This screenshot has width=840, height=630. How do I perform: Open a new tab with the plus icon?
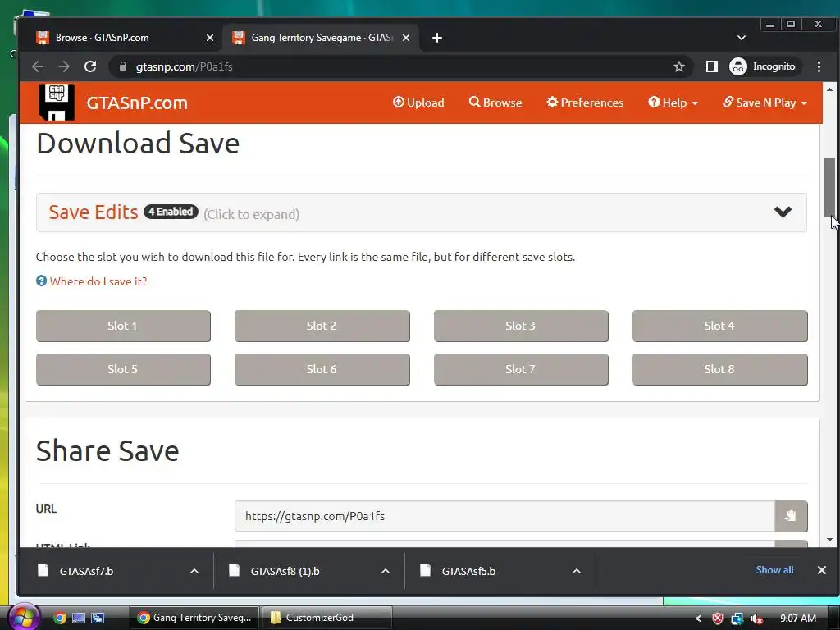(x=437, y=38)
